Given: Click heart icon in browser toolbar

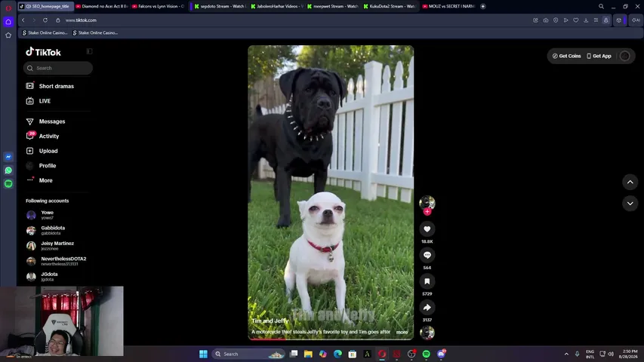Looking at the screenshot, I should [576, 20].
